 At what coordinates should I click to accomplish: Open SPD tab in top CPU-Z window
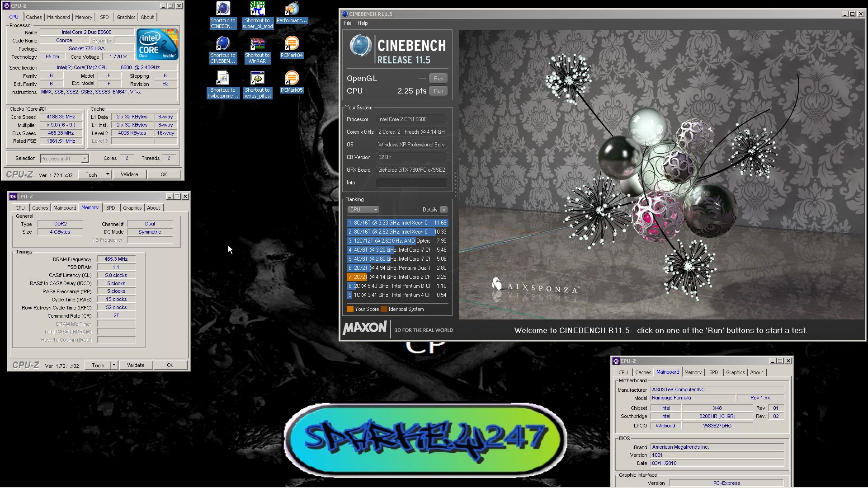coord(104,17)
